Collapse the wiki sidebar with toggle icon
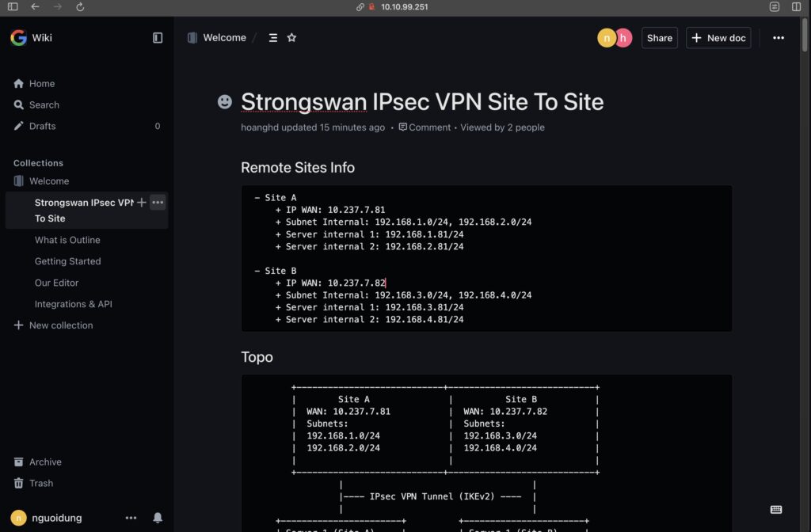The image size is (811, 532). [158, 38]
